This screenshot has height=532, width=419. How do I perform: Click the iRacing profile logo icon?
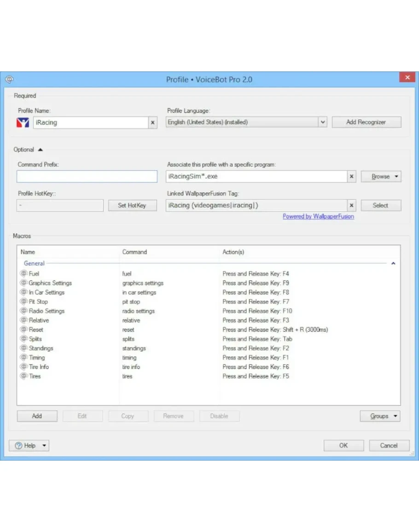(23, 123)
